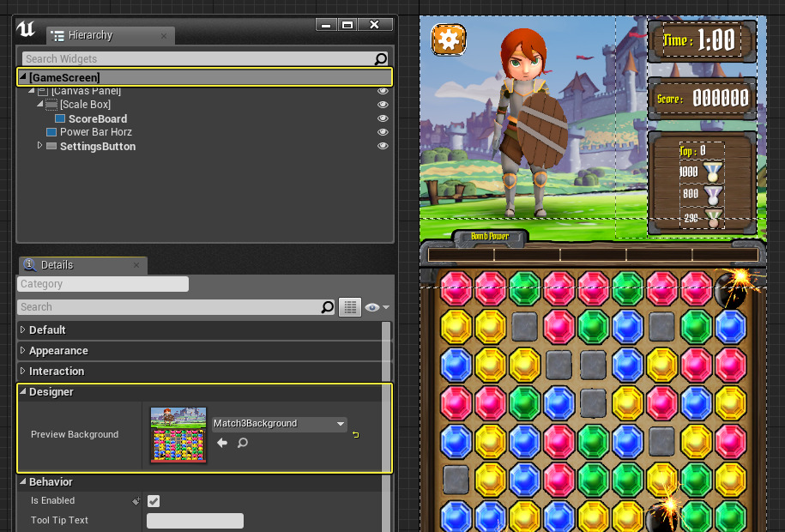Screen dimensions: 785x532
Task: Switch to the Hierarchy tab
Action: click(x=110, y=35)
